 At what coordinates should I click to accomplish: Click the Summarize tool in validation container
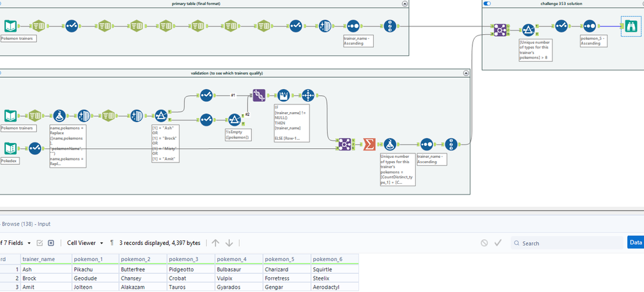click(369, 144)
